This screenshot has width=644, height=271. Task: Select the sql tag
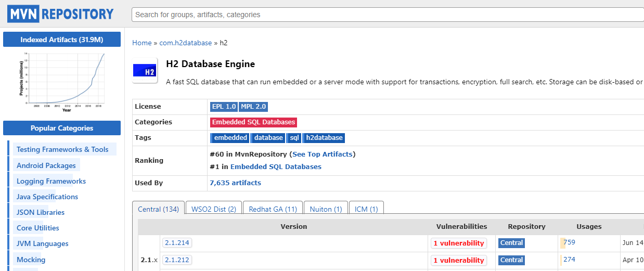point(294,138)
